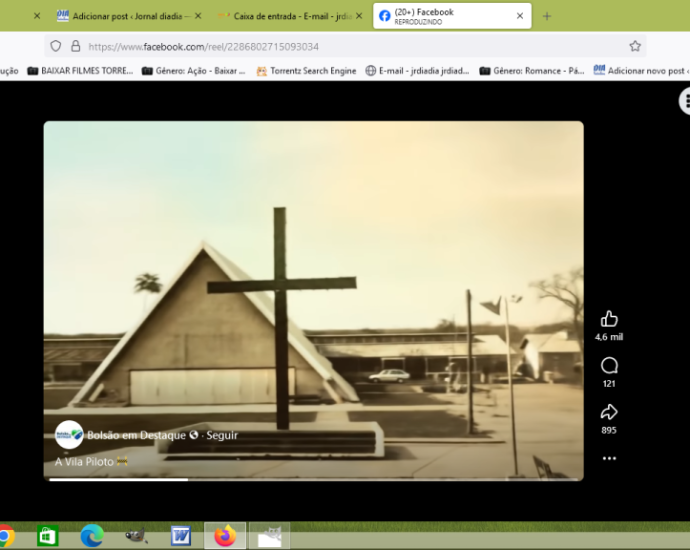Viewport: 690px width, 550px height.
Task: Open a new browser tab
Action: [x=547, y=16]
